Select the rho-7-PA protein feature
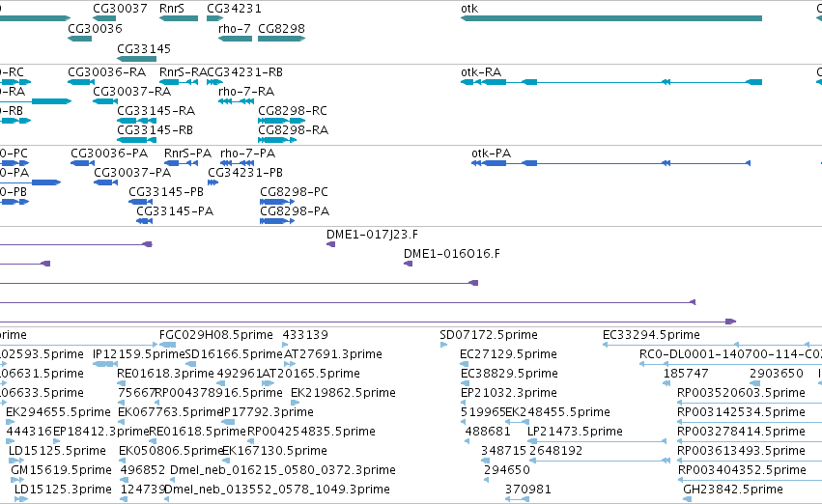 point(238,163)
